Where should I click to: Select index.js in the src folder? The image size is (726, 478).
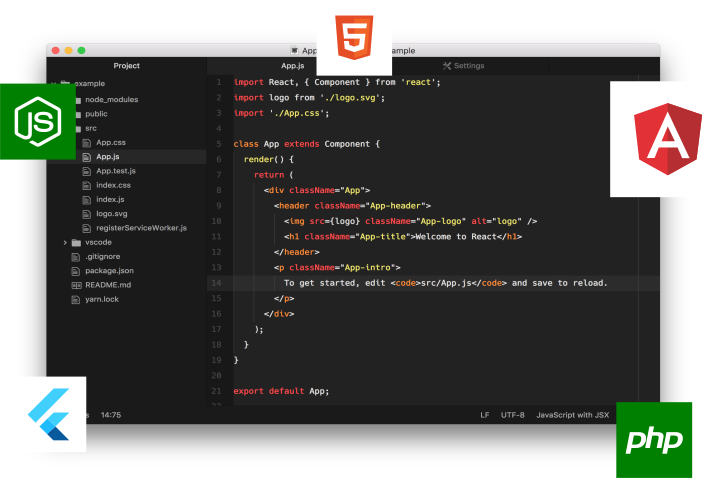click(x=110, y=200)
